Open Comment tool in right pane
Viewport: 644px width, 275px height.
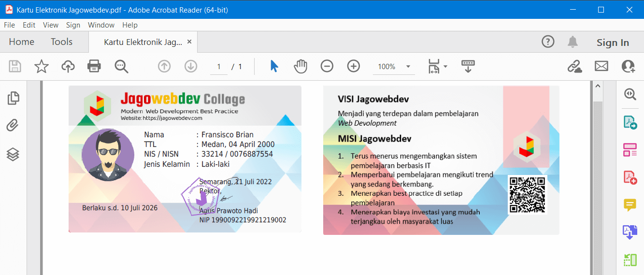point(630,205)
